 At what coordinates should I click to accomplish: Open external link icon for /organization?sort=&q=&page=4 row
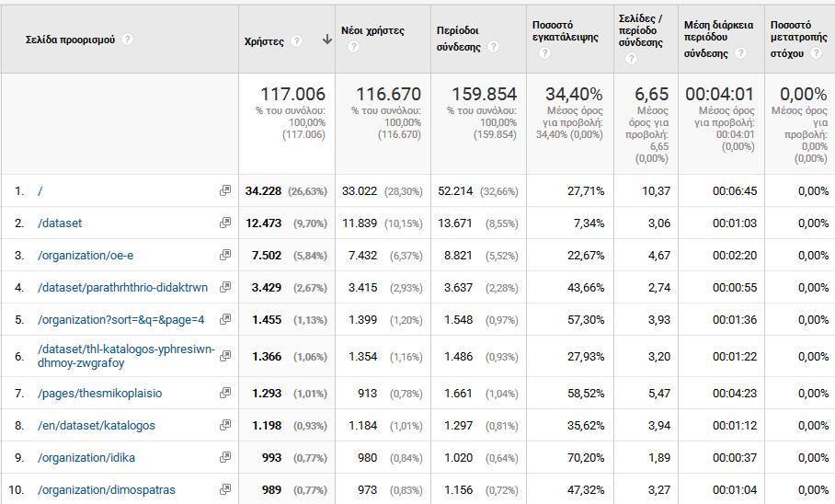pos(225,319)
